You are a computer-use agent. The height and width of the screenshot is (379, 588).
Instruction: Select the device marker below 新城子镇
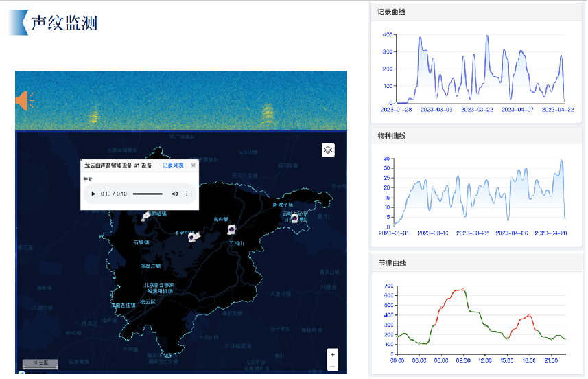pos(295,218)
